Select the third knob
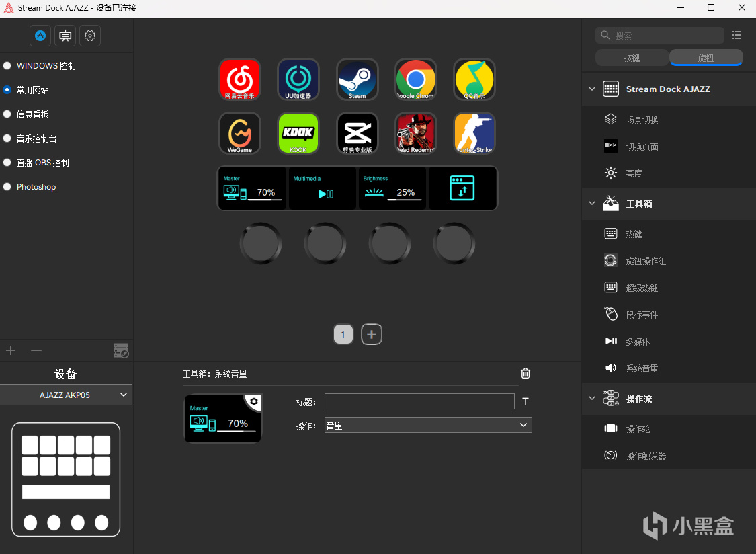Screen dimensions: 756x554 click(390, 243)
